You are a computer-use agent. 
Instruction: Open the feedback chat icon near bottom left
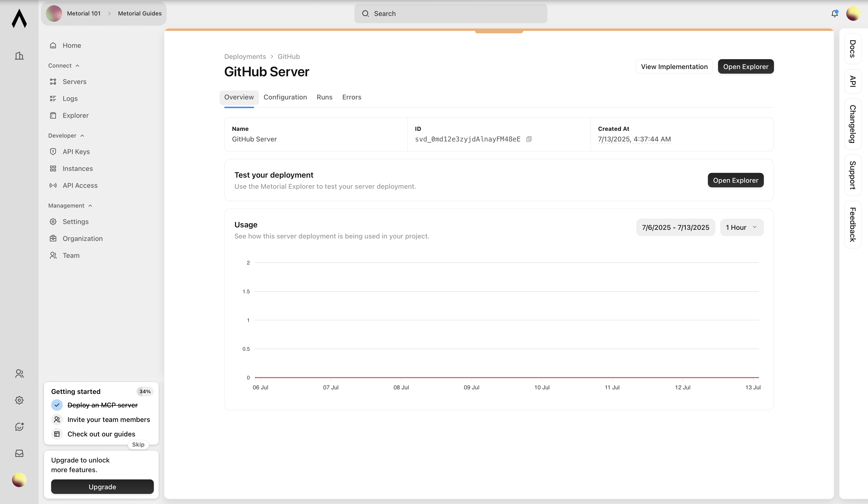(x=19, y=427)
